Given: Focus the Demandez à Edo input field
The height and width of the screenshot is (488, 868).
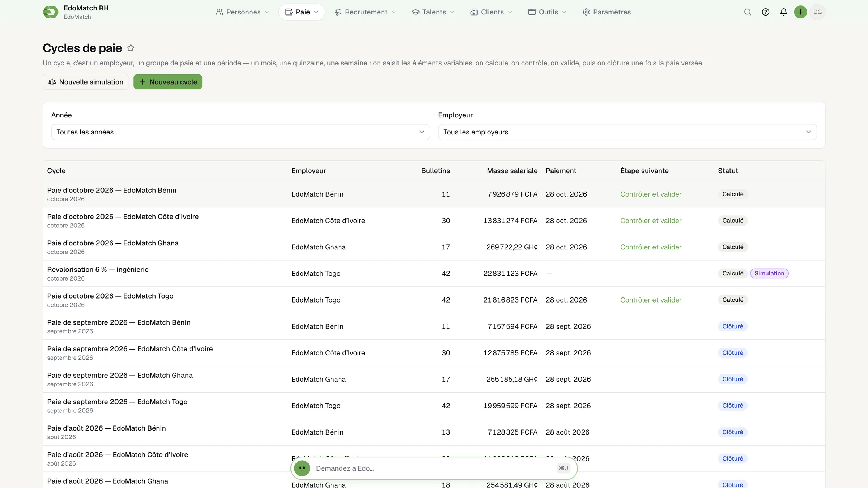Looking at the screenshot, I should (434, 468).
